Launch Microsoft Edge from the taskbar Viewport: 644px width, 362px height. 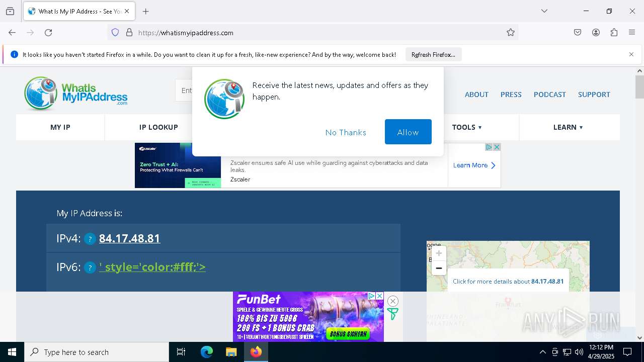(207, 352)
